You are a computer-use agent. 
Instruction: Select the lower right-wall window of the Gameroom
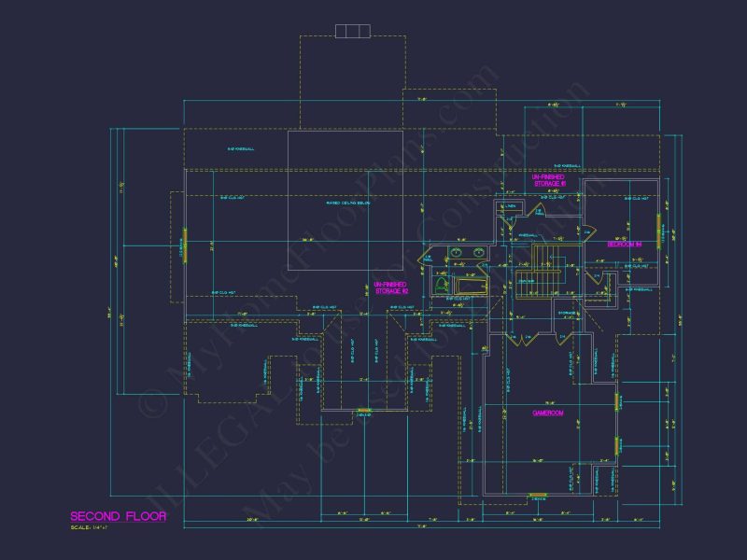[x=616, y=446]
